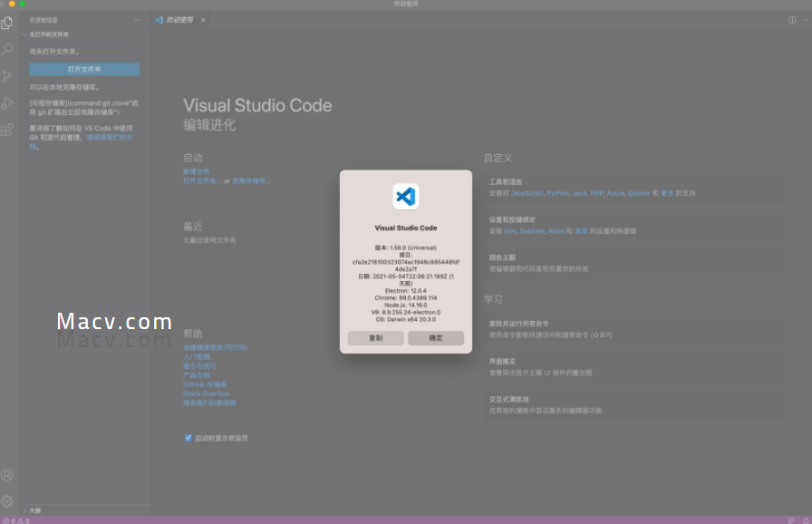Click the Python language link
The width and height of the screenshot is (812, 524).
pos(557,193)
